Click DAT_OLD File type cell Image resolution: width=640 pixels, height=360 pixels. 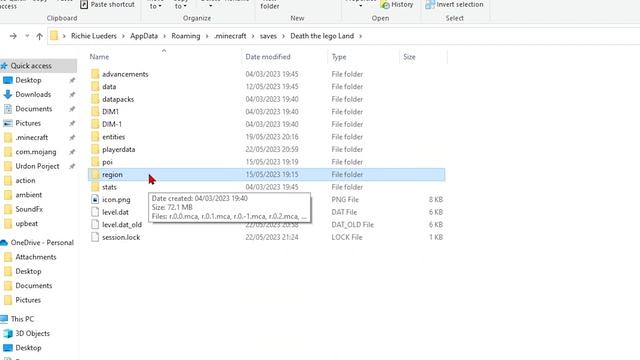click(352, 224)
